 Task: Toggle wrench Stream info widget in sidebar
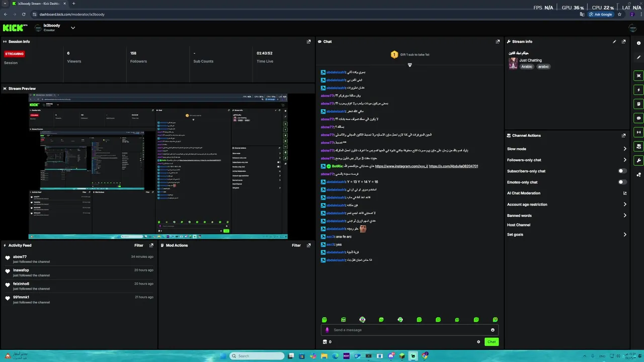(638, 160)
